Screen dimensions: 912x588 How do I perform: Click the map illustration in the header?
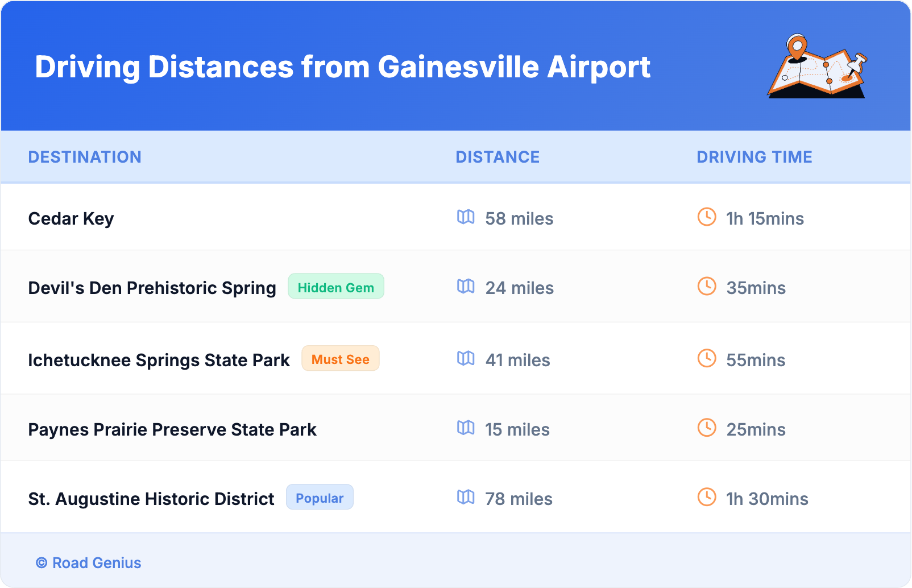point(817,67)
